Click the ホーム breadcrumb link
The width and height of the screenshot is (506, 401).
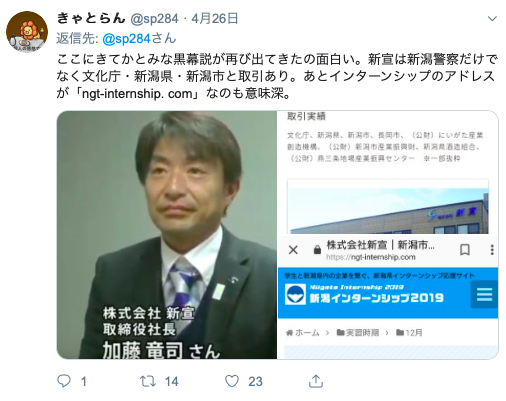click(303, 333)
